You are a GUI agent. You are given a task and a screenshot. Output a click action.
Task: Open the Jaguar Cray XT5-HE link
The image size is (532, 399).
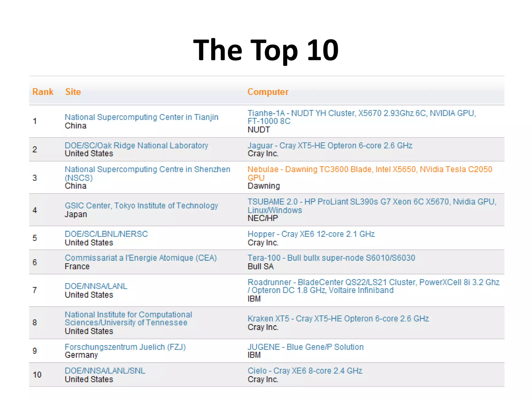[330, 145]
